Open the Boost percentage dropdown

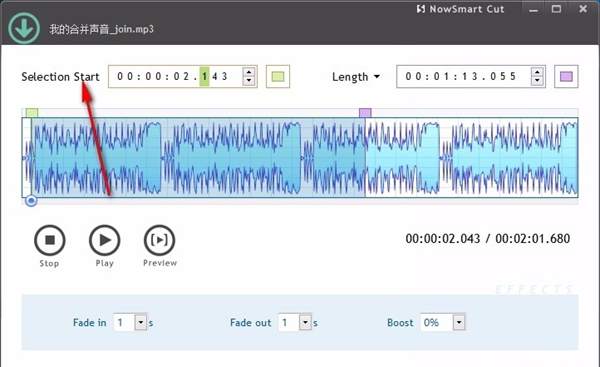click(x=459, y=322)
